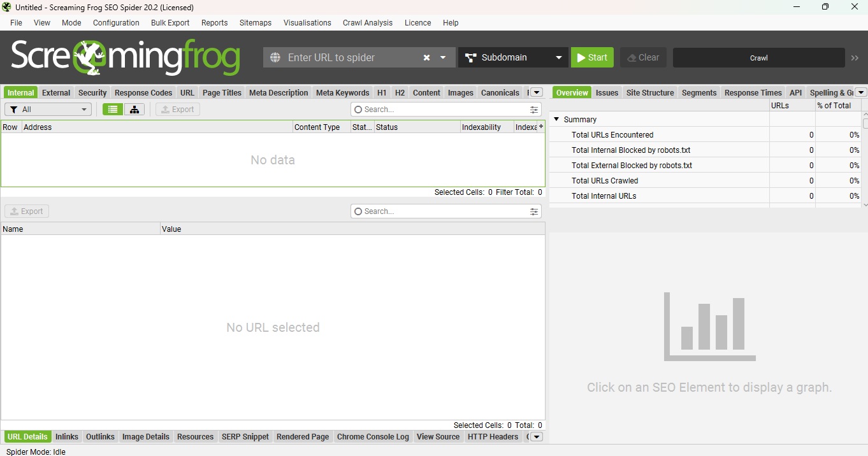Click the Clear button
This screenshot has height=456, width=868.
pyautogui.click(x=643, y=57)
